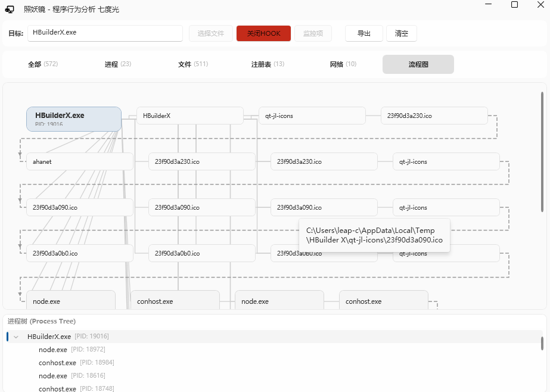The image size is (550, 392).
Task: Click the HBuilderX node in first row
Action: coord(189,116)
